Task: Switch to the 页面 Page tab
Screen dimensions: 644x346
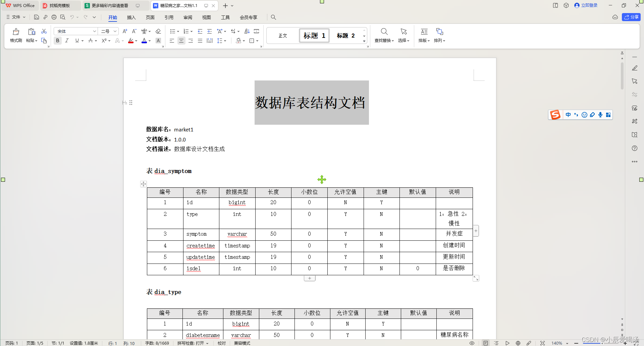Action: [x=150, y=17]
